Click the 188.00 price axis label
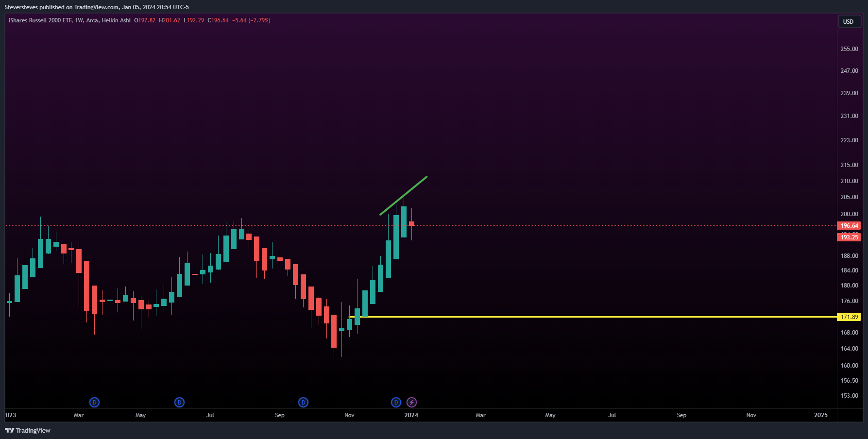Image resolution: width=868 pixels, height=439 pixels. (x=849, y=256)
